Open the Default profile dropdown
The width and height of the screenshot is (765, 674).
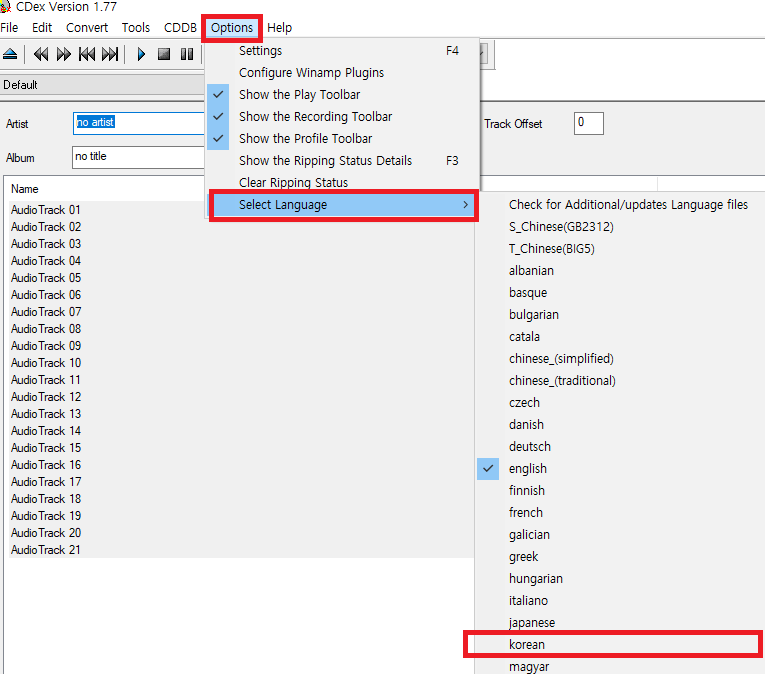pos(102,85)
